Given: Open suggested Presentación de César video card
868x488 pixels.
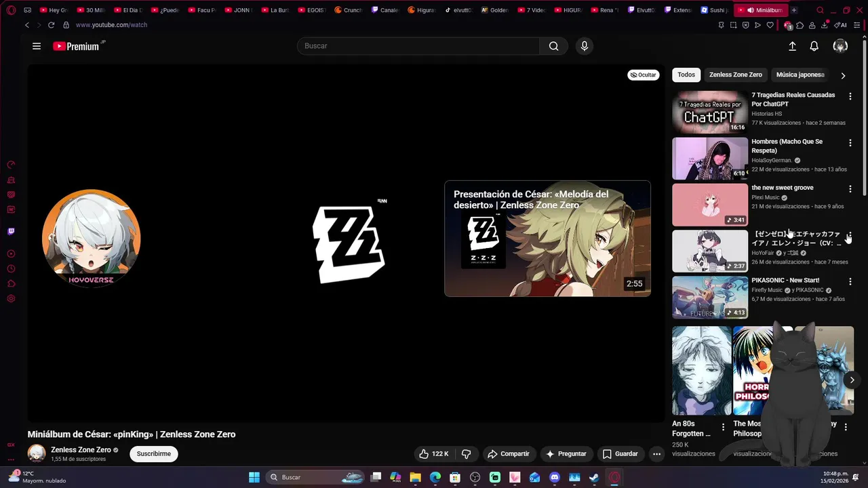Looking at the screenshot, I should pyautogui.click(x=547, y=239).
